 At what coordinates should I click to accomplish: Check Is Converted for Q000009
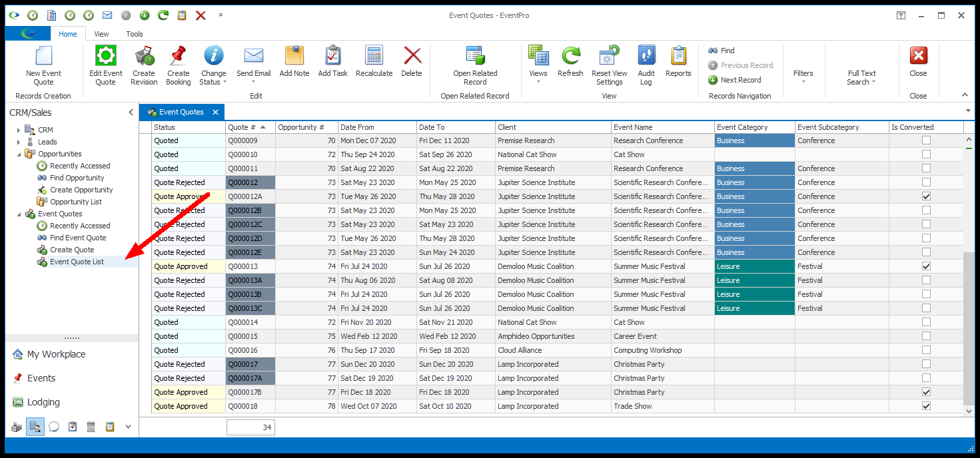926,140
